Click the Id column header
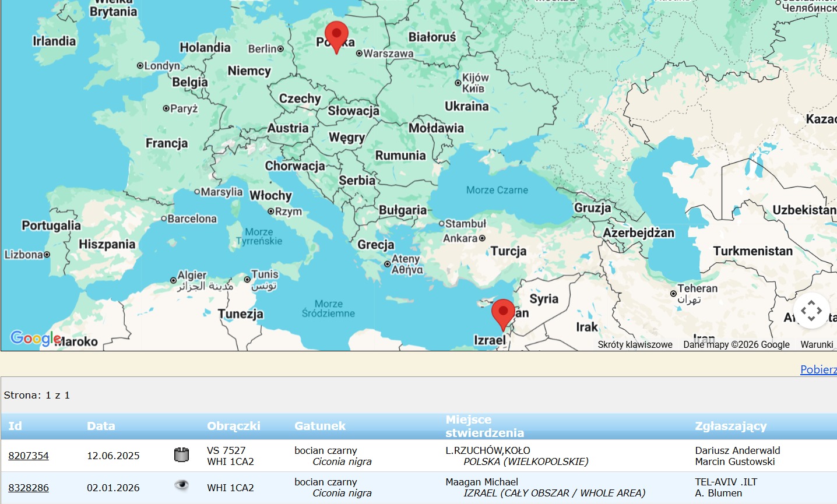Viewport: 837px width, 504px height. pyautogui.click(x=15, y=426)
